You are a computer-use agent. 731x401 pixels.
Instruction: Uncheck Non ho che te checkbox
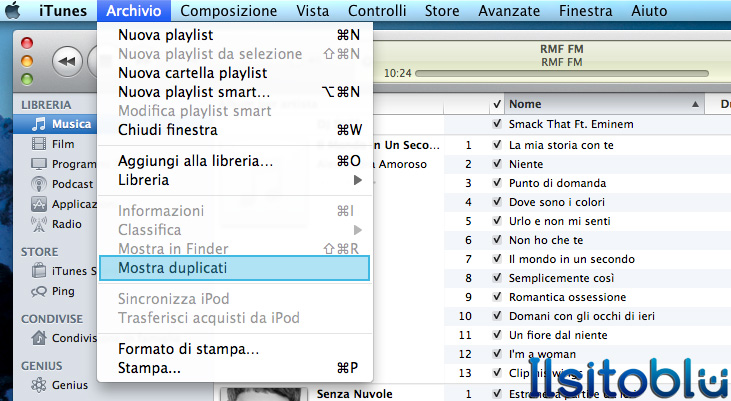(497, 240)
